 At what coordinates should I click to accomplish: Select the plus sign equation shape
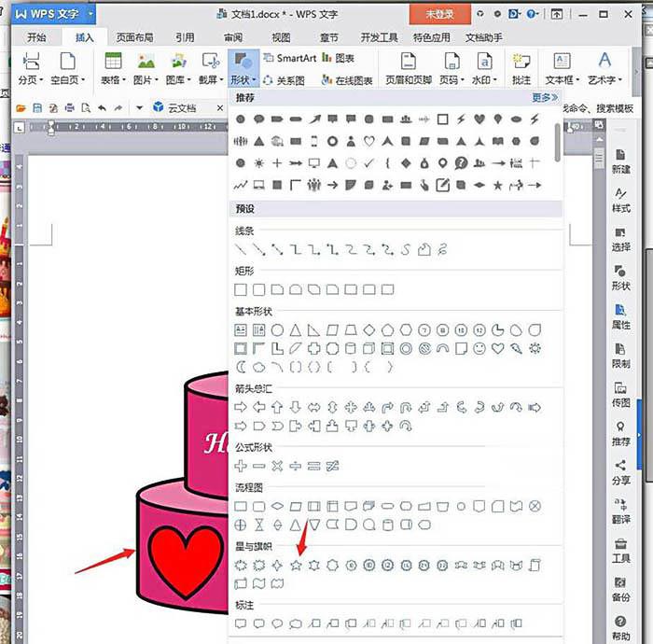click(x=241, y=466)
